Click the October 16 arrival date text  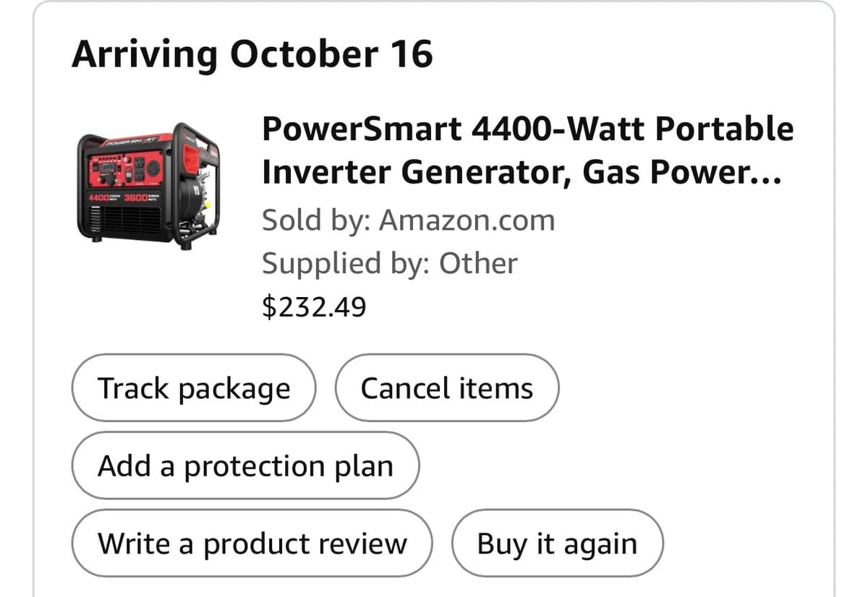[331, 55]
